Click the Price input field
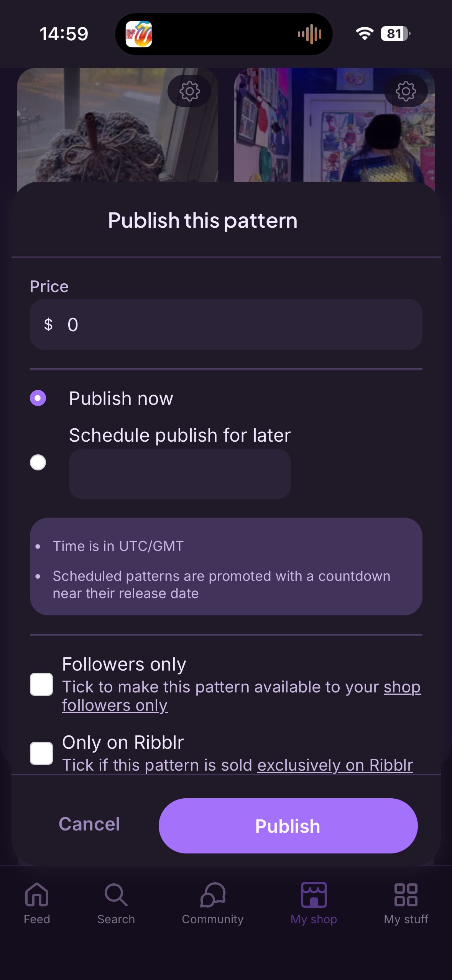452x980 pixels. [226, 324]
